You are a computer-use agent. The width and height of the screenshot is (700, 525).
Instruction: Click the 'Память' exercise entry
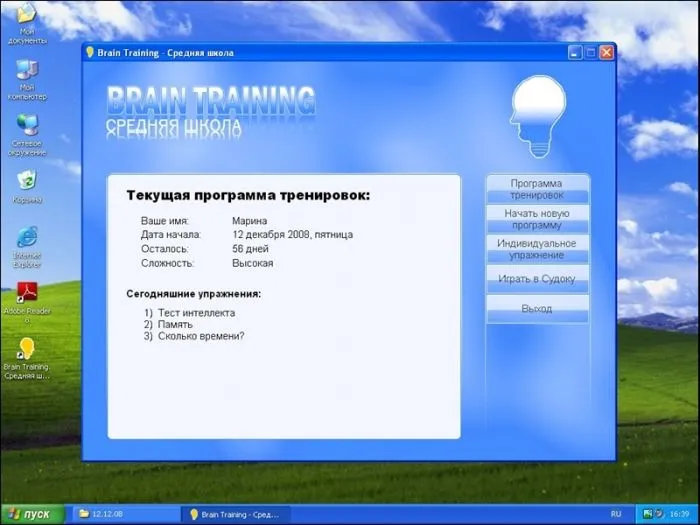(175, 325)
